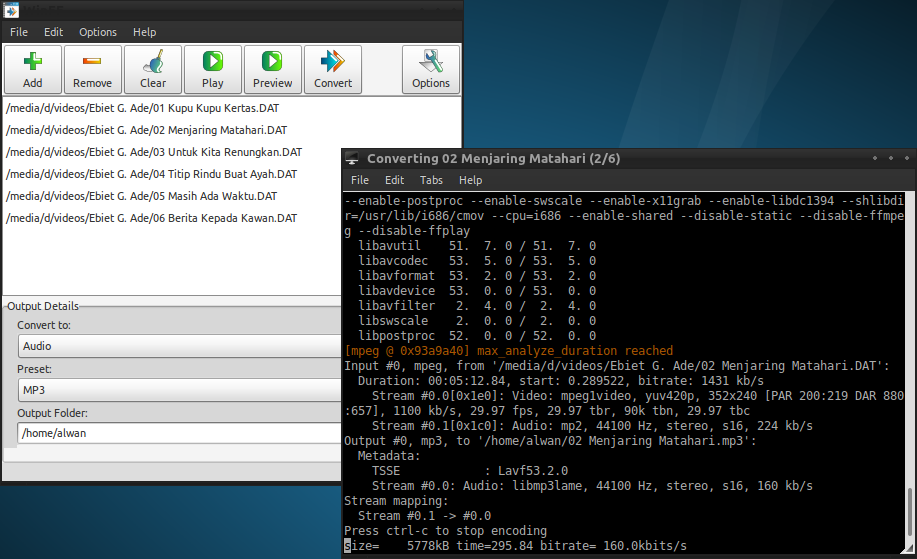Click the Preview toolbar button
This screenshot has height=559, width=917.
point(273,70)
